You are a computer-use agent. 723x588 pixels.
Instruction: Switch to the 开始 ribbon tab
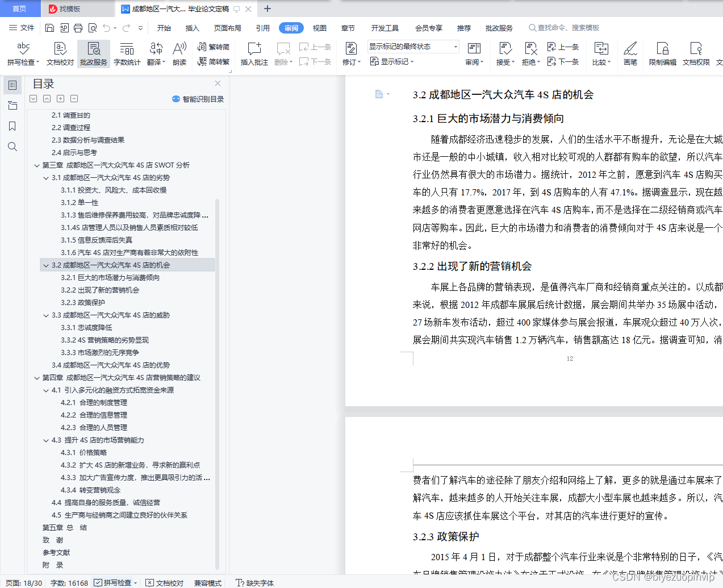(164, 28)
